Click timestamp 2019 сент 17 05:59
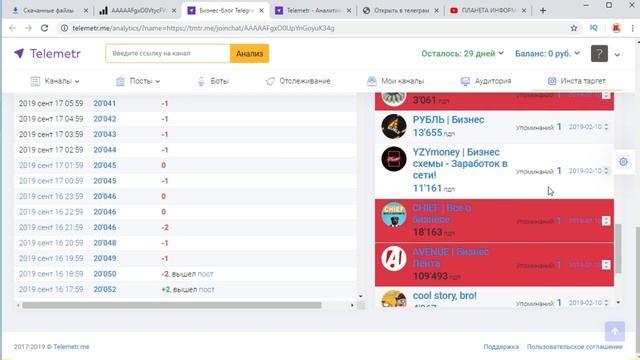The height and width of the screenshot is (360, 640). (x=51, y=103)
